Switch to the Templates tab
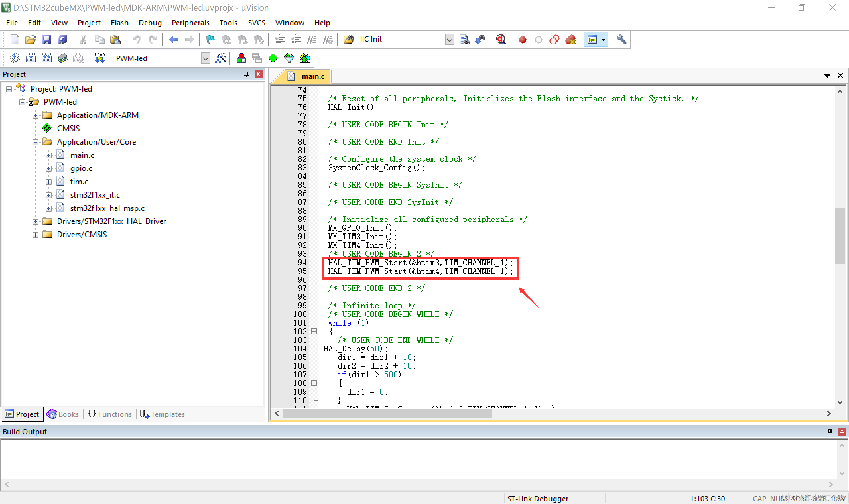This screenshot has height=504, width=849. point(162,414)
